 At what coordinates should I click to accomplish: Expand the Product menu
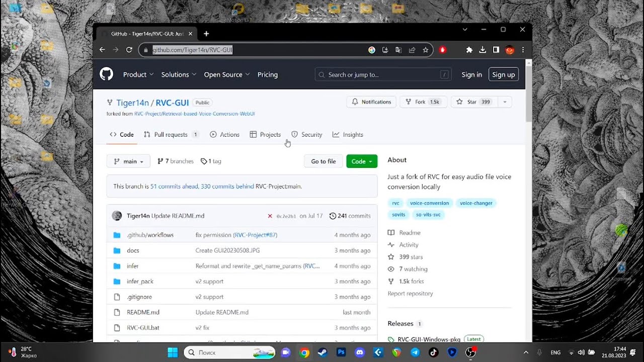coord(138,74)
